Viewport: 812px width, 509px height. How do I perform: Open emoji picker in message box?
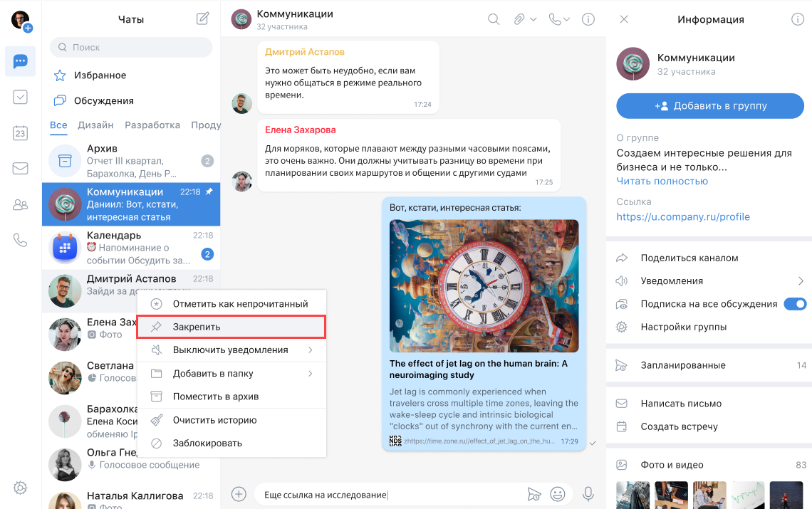pos(558,494)
